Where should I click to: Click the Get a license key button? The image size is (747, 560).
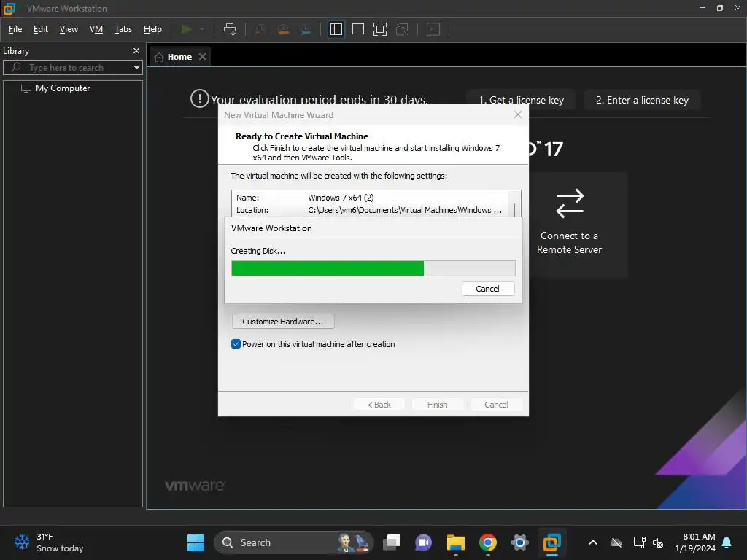[x=521, y=100]
